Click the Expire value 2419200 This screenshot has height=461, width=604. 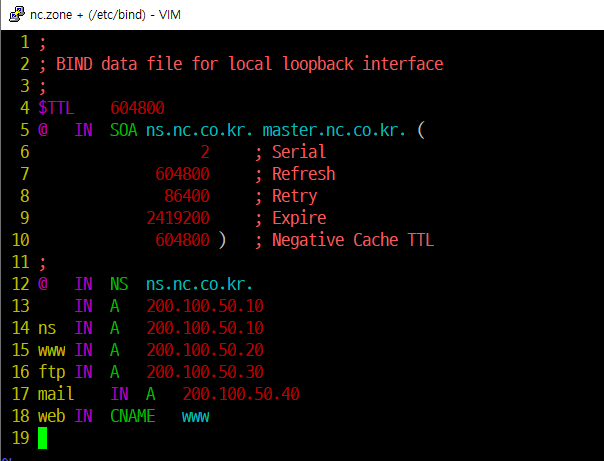point(178,218)
